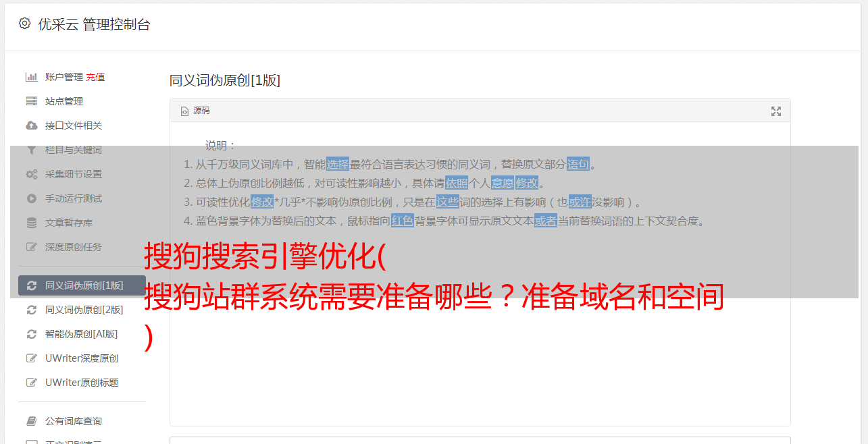Click the database icon for 文章暂存库
868x444 pixels.
[31, 223]
